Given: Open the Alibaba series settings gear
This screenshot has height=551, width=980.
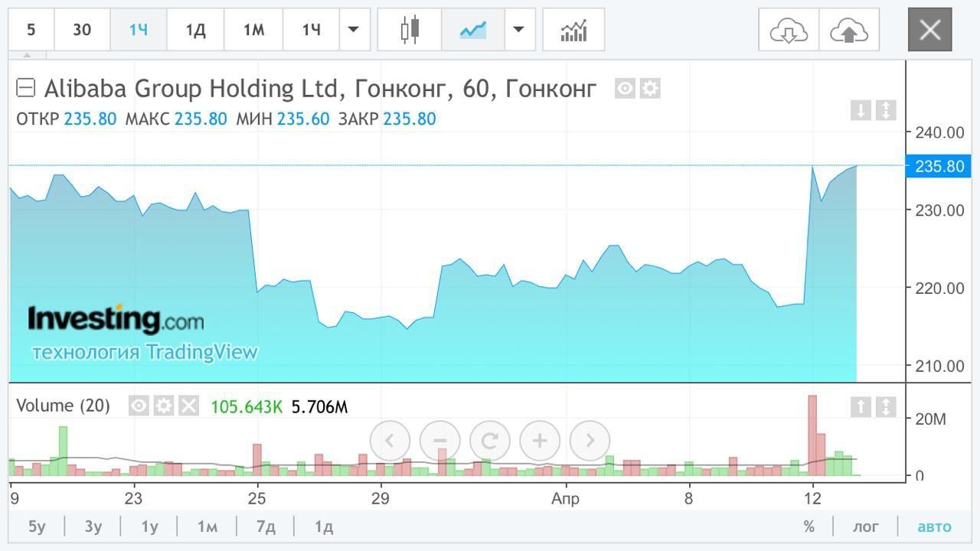Looking at the screenshot, I should pyautogui.click(x=650, y=89).
